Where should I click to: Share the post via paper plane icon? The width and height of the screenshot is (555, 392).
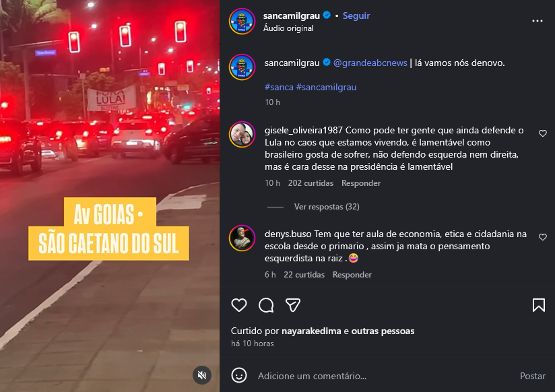pos(293,305)
